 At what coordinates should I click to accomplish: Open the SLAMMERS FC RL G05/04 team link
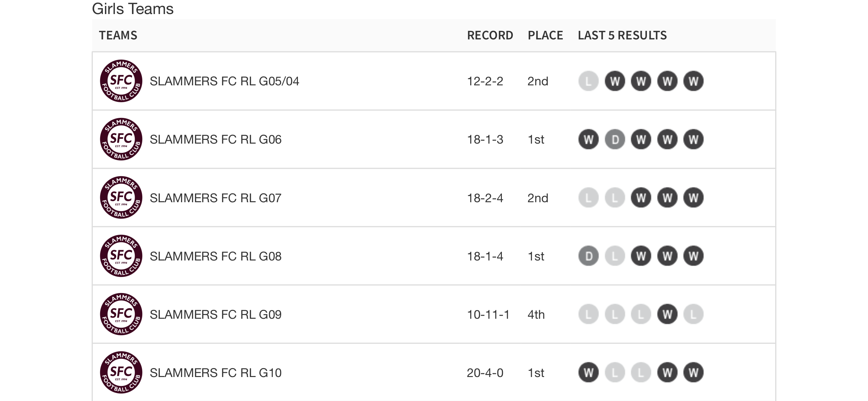click(x=224, y=81)
